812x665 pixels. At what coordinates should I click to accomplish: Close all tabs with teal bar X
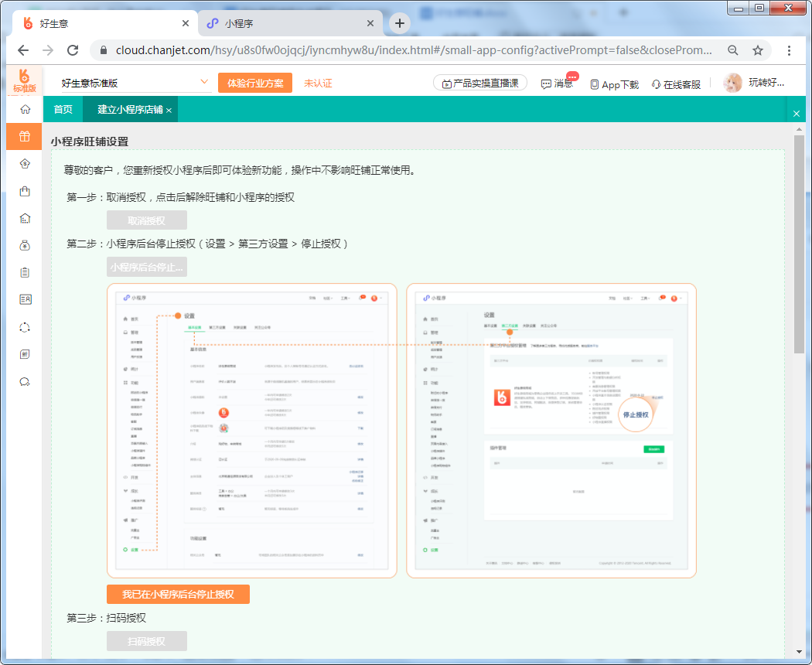pyautogui.click(x=797, y=114)
